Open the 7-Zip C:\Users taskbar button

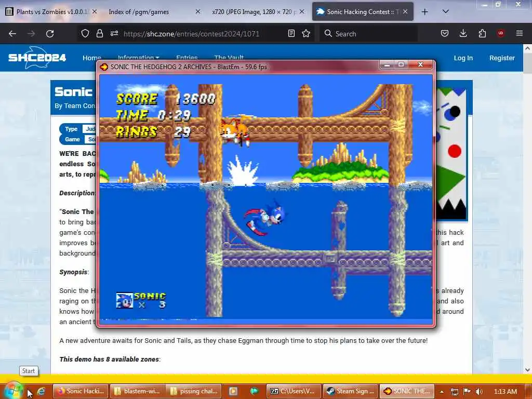coord(293,391)
